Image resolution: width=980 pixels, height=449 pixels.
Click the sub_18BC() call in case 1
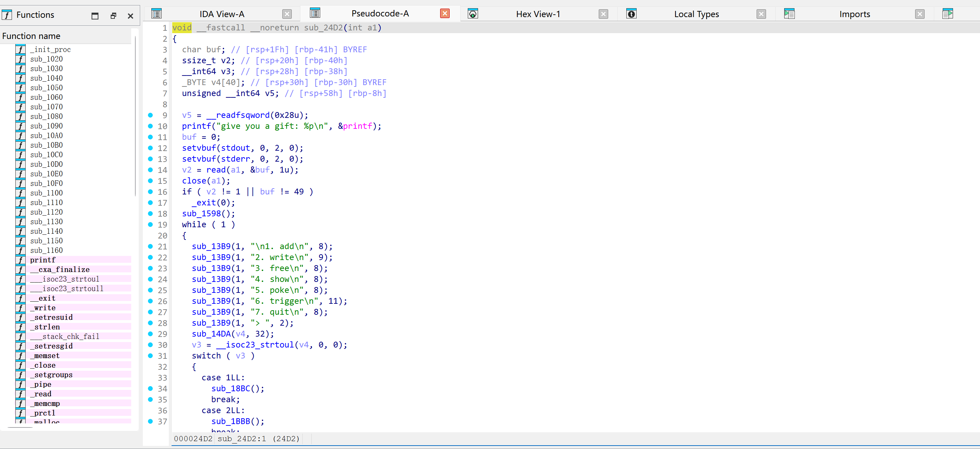[x=235, y=389]
